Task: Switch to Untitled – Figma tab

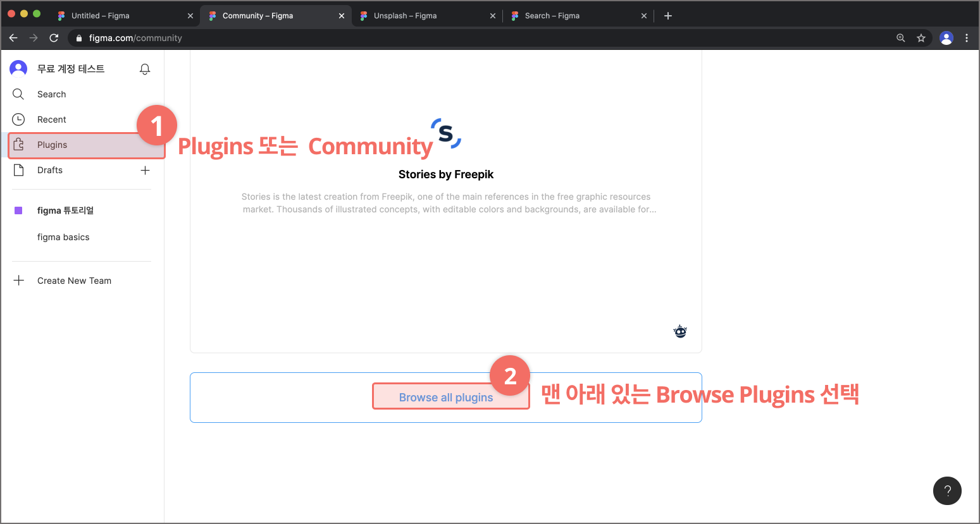Action: 124,16
